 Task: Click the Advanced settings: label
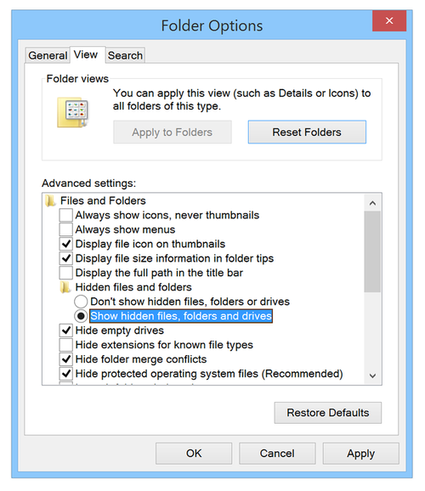(x=89, y=183)
